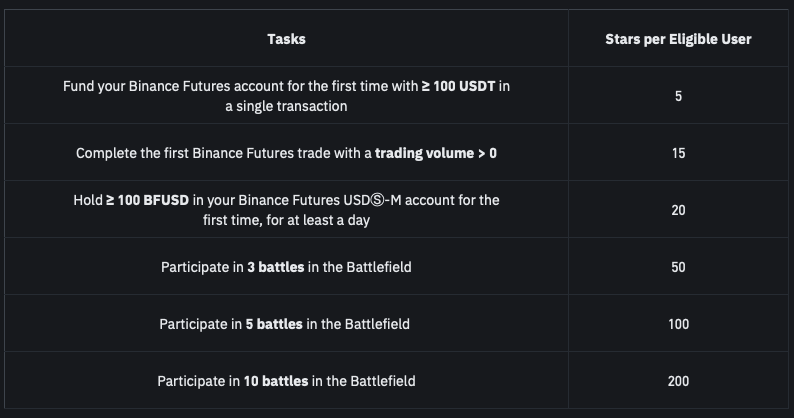Click the star value 50
This screenshot has height=418, width=794.
(x=678, y=267)
